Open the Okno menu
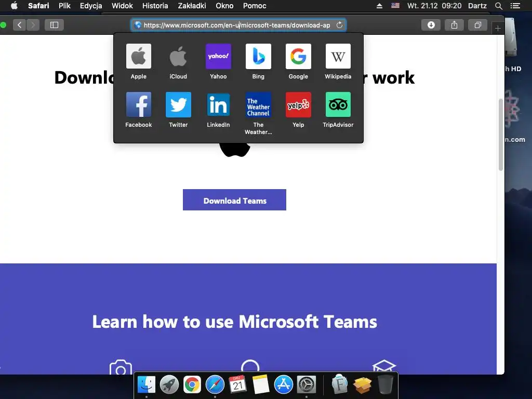The image size is (532, 399). 224,6
